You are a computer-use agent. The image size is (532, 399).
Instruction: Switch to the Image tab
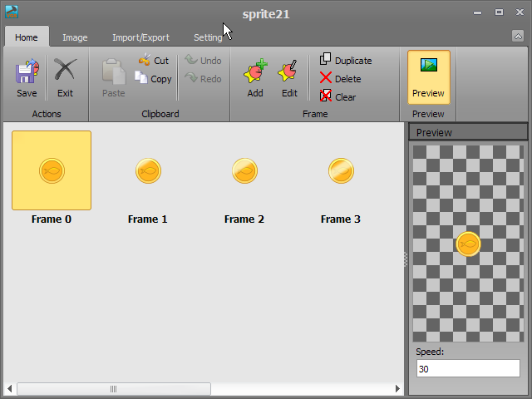75,37
